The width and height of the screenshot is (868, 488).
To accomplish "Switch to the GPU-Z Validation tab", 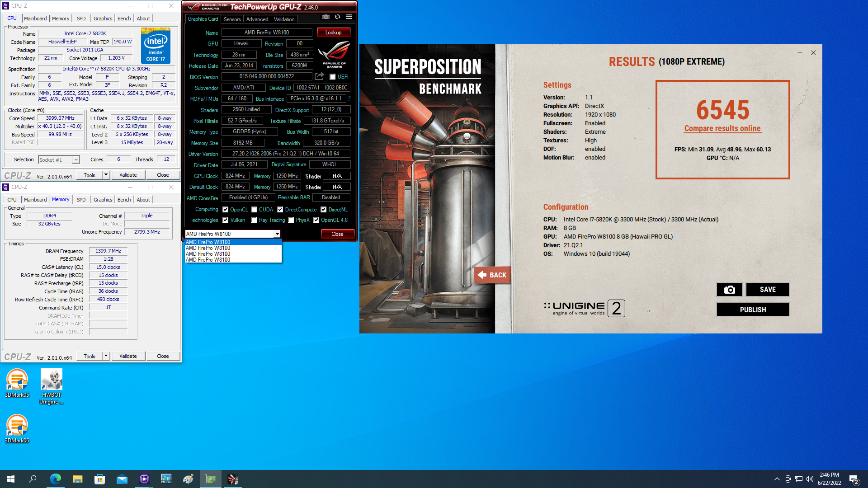I will [x=284, y=19].
